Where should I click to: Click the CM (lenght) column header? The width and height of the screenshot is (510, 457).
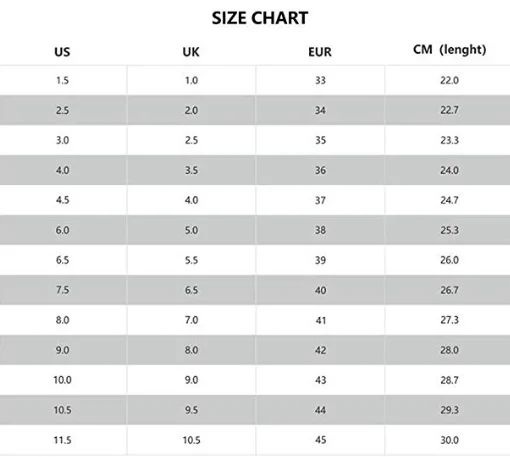click(x=450, y=50)
